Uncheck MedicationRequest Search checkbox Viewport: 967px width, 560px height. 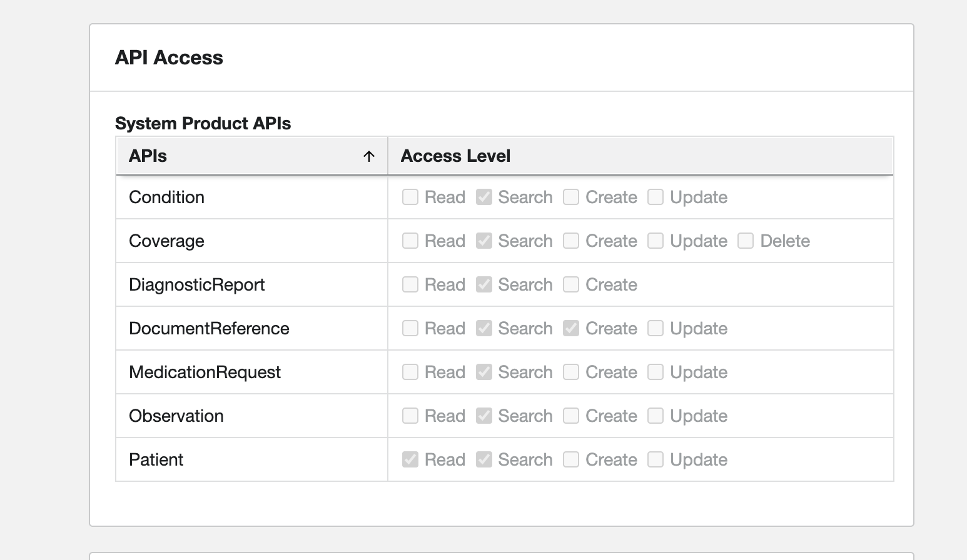pos(483,372)
